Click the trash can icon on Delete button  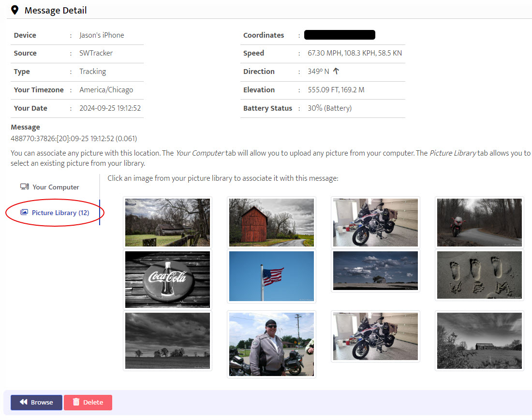point(76,402)
